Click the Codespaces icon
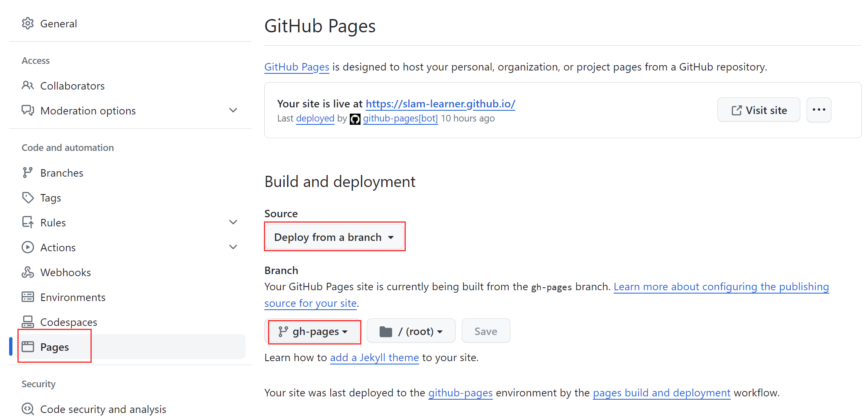 28,322
